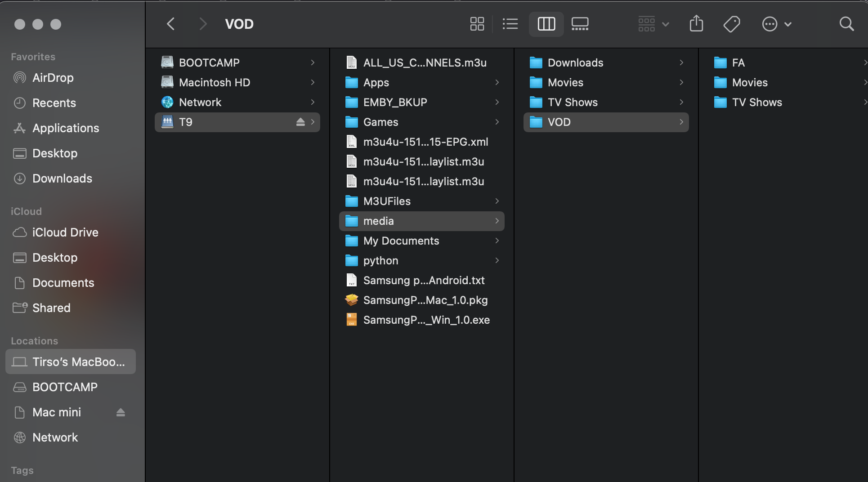The image size is (868, 482).
Task: Expand the python folder chevron
Action: point(497,260)
